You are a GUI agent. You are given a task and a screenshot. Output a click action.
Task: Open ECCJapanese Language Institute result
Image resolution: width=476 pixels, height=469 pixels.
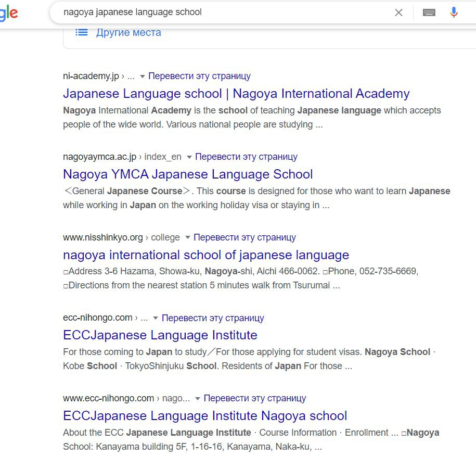coord(160,335)
